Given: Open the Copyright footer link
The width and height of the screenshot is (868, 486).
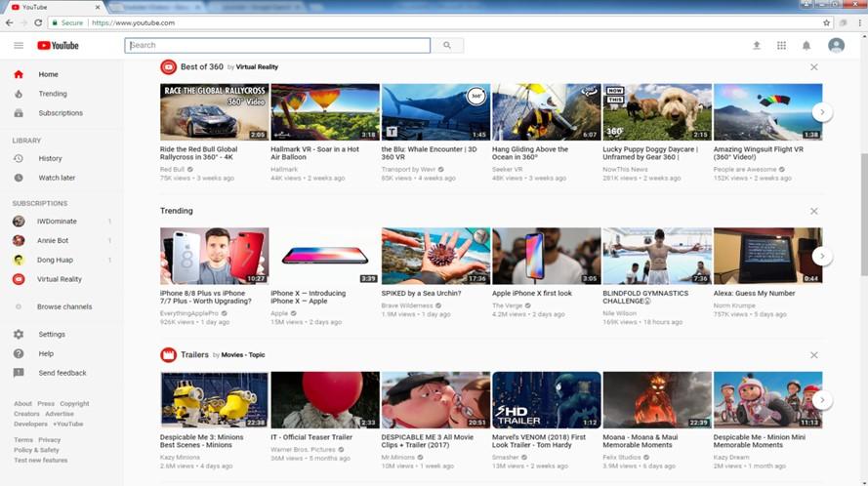Looking at the screenshot, I should pos(74,403).
